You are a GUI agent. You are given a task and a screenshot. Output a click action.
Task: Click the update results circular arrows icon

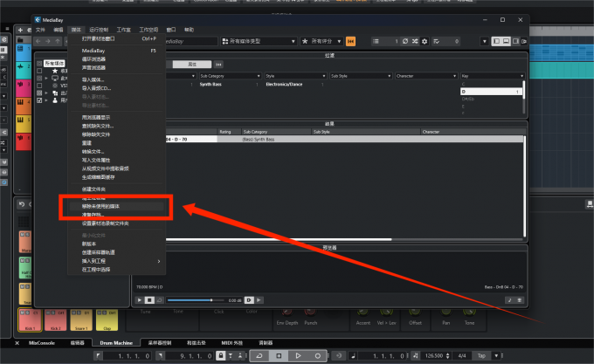(x=405, y=41)
